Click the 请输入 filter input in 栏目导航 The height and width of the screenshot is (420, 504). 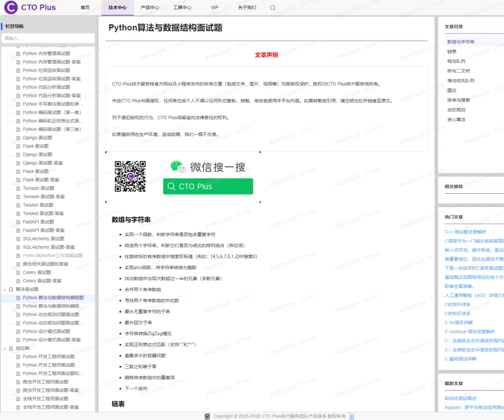[48, 38]
